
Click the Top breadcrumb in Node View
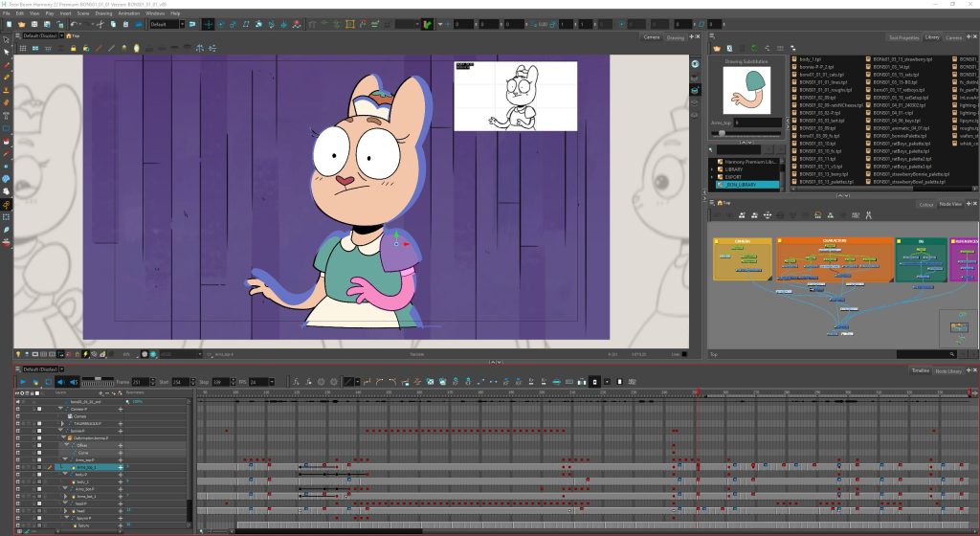[725, 202]
